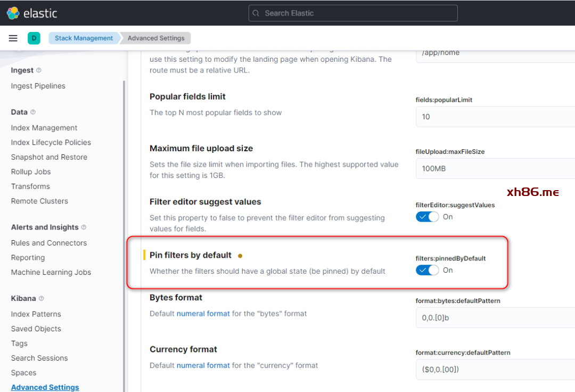Click the green D space avatar
This screenshot has height=392, width=575.
click(34, 38)
